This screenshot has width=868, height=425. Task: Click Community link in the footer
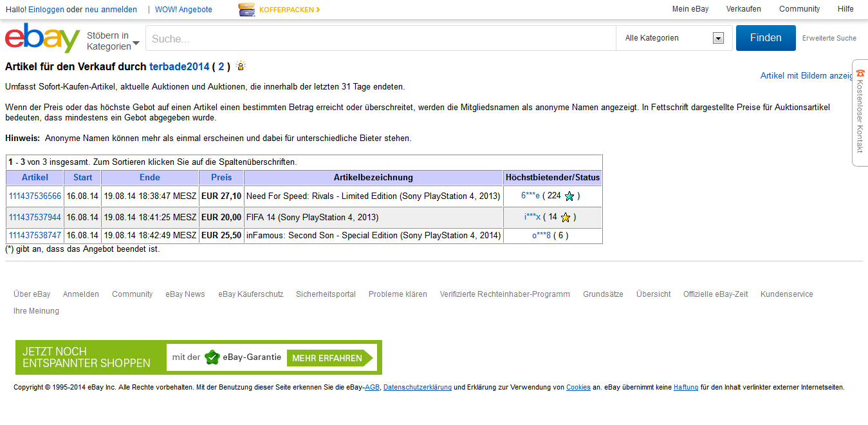[132, 294]
